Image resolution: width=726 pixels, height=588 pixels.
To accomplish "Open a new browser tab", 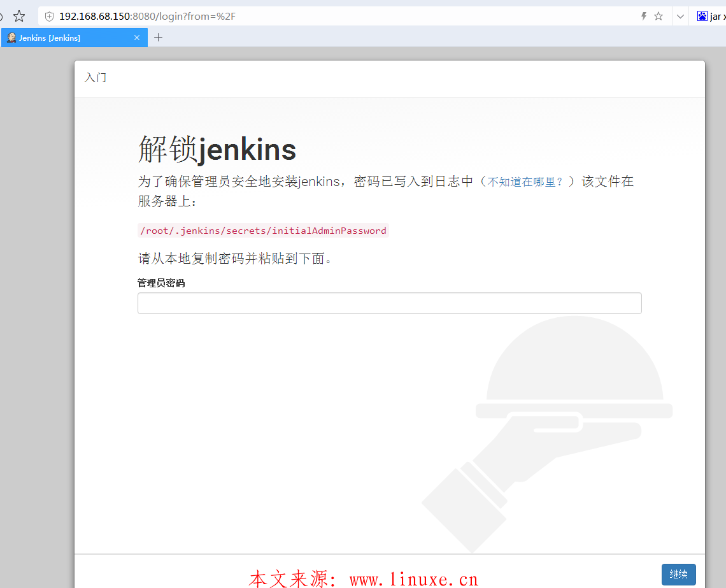I will point(159,38).
